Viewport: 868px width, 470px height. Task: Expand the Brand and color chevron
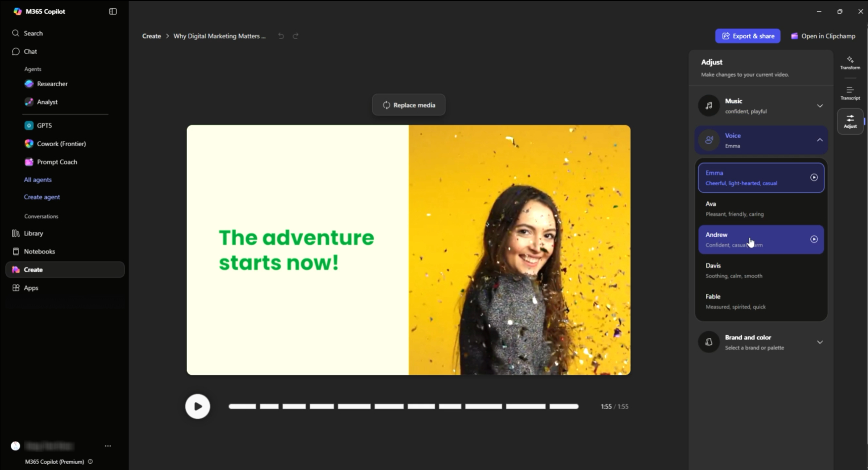point(820,342)
